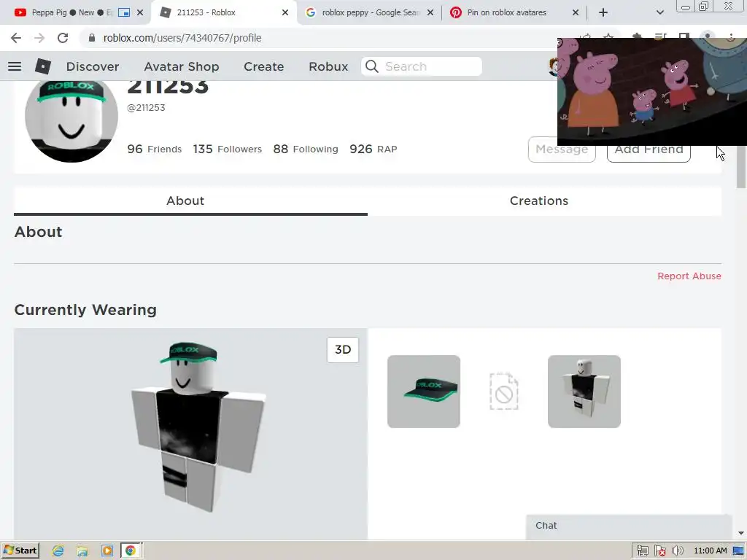Click the address bar URL

pos(182,38)
